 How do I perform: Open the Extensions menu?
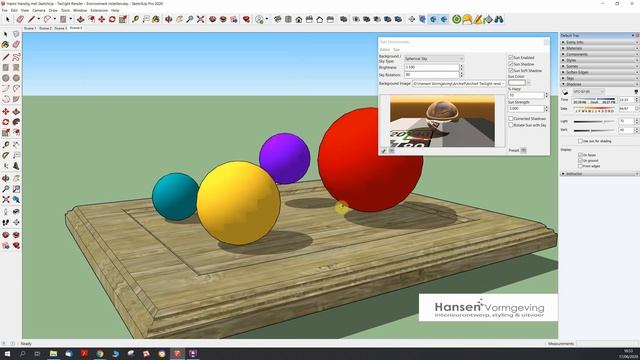pos(99,10)
